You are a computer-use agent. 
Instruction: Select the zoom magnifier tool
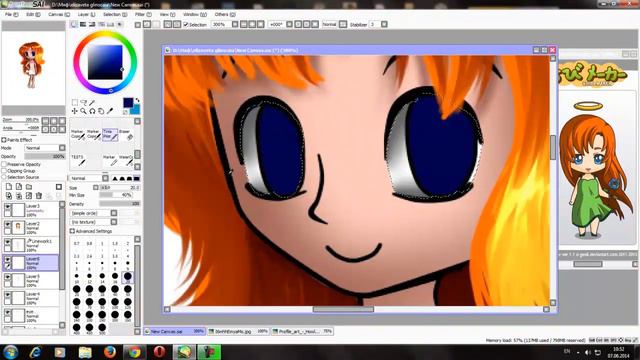tap(83, 111)
